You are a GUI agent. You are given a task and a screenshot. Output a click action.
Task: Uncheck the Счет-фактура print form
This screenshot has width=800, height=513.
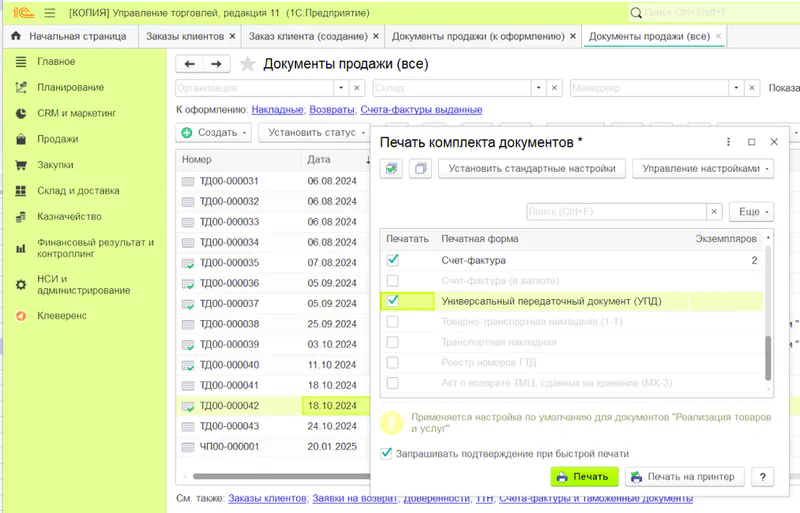pyautogui.click(x=393, y=260)
